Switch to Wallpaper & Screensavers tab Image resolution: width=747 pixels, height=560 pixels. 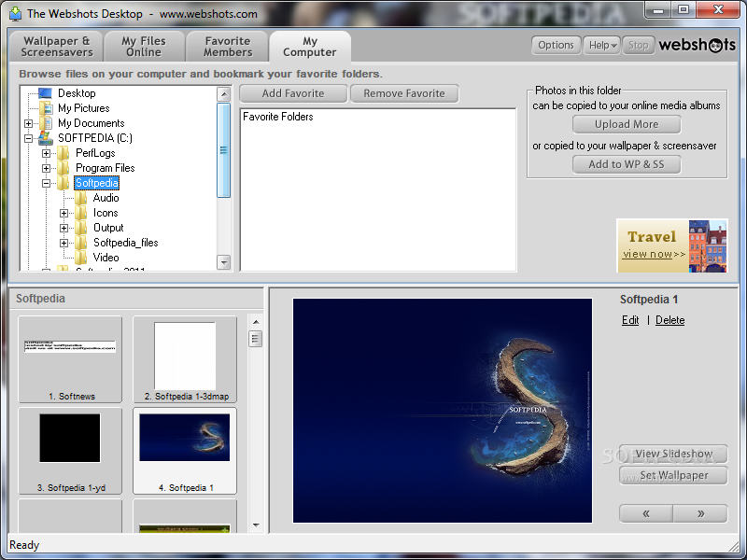(x=57, y=47)
